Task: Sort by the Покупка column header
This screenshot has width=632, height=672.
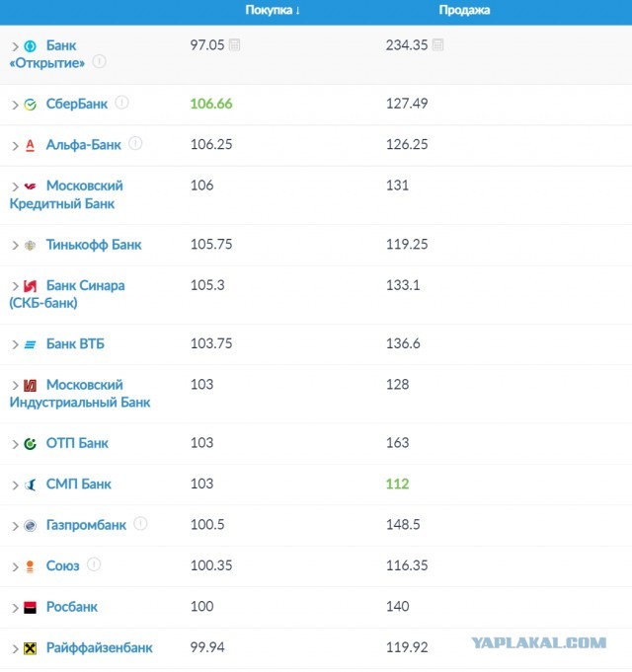Action: click(273, 10)
